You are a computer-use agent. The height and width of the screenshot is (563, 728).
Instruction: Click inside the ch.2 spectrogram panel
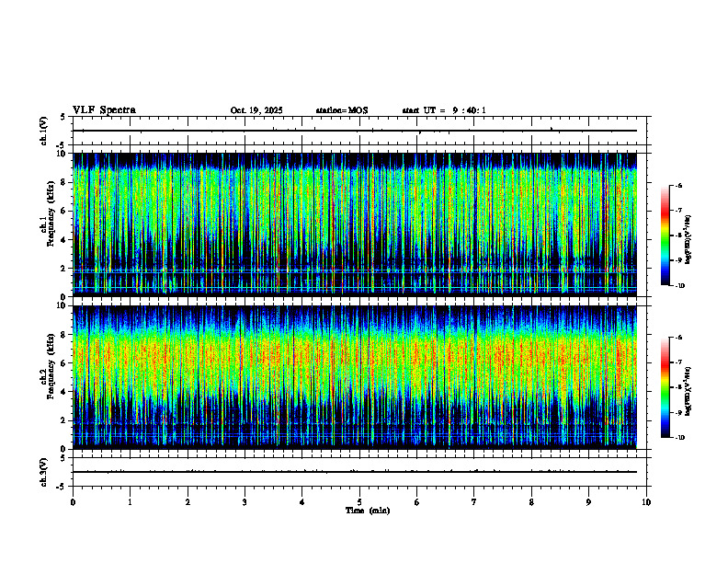coord(355,377)
